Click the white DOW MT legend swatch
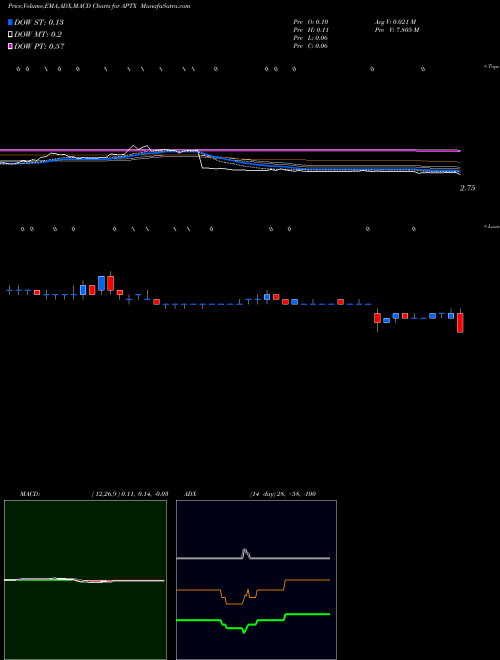Screen dimensions: 500x660 click(11, 35)
